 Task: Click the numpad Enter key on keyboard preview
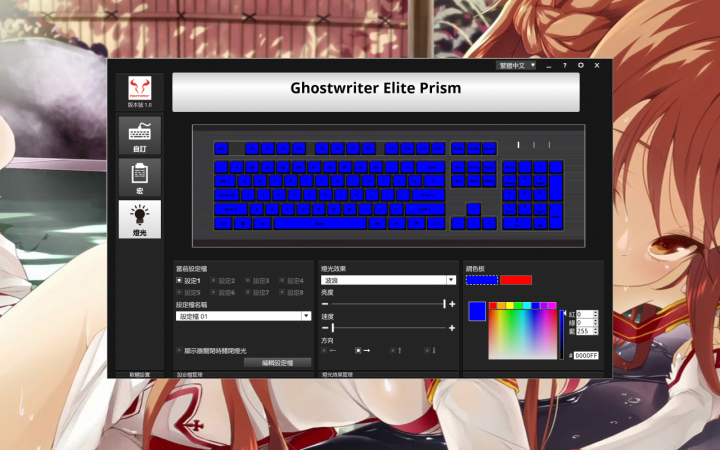pyautogui.click(x=556, y=216)
